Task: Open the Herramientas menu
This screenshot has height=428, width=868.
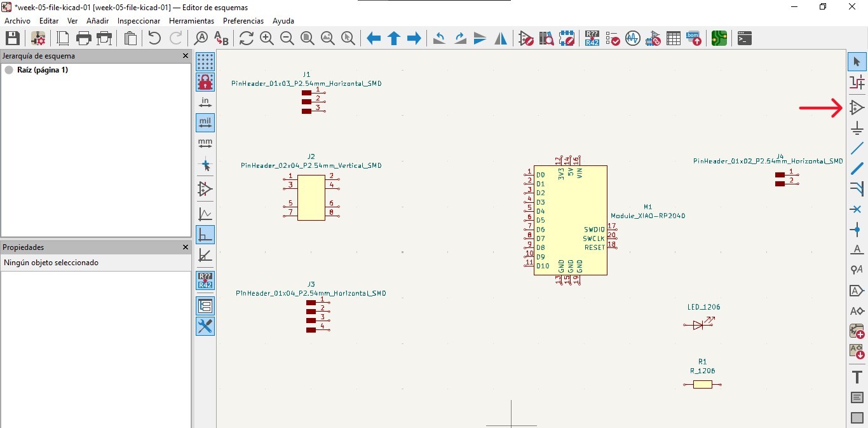Action: pyautogui.click(x=191, y=21)
